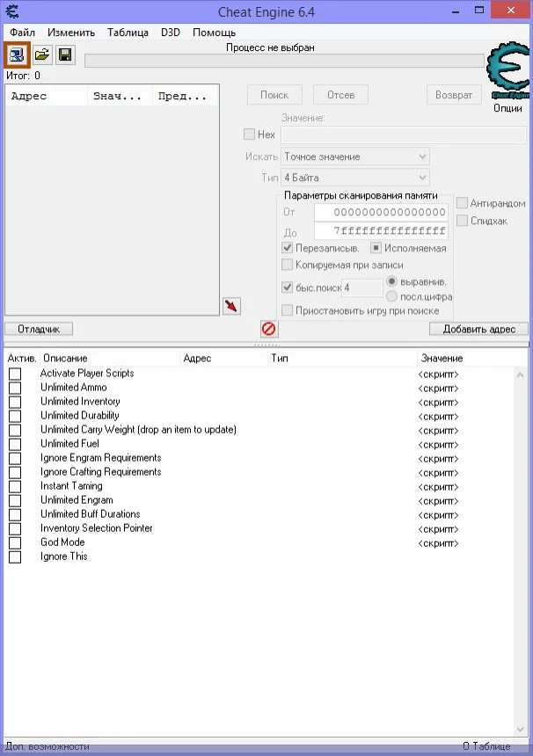Screen dimensions: 533x756
Task: Toggle Приостановить игру при поиске checkbox
Action: [288, 310]
